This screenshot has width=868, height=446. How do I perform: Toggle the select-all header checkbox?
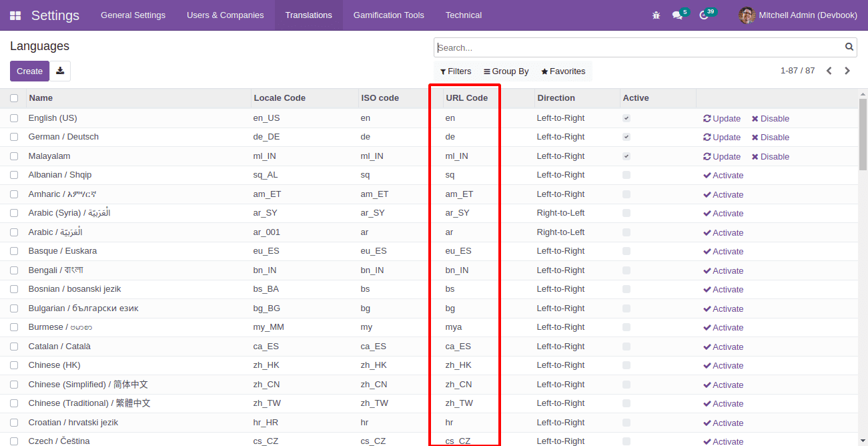coord(14,98)
